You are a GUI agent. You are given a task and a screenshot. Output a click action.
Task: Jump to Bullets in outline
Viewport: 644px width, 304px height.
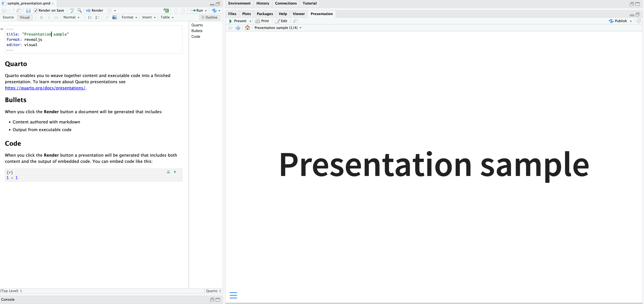click(197, 31)
